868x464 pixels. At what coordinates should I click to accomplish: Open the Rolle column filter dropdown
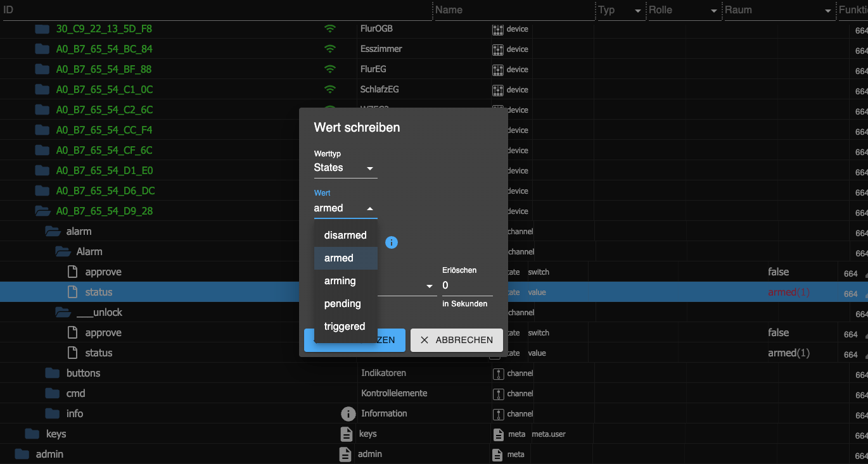[x=714, y=11]
